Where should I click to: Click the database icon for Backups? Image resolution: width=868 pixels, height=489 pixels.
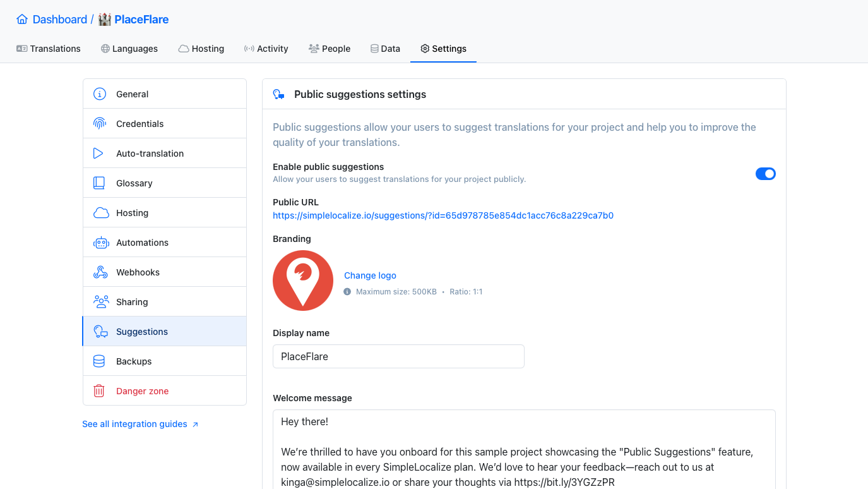click(99, 361)
